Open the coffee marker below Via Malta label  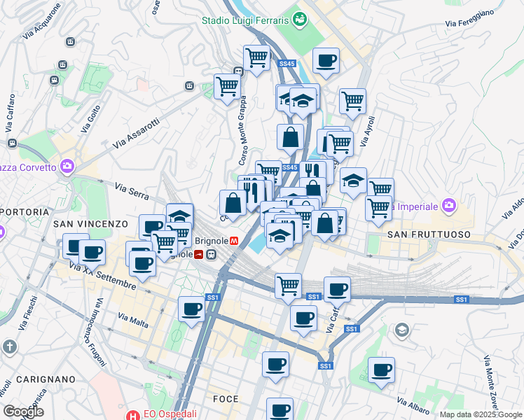point(191,309)
